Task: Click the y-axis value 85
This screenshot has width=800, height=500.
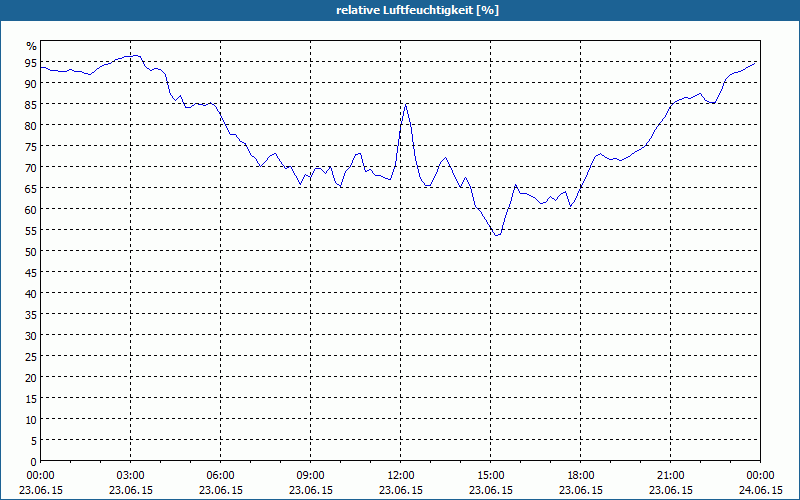Action: (x=31, y=105)
